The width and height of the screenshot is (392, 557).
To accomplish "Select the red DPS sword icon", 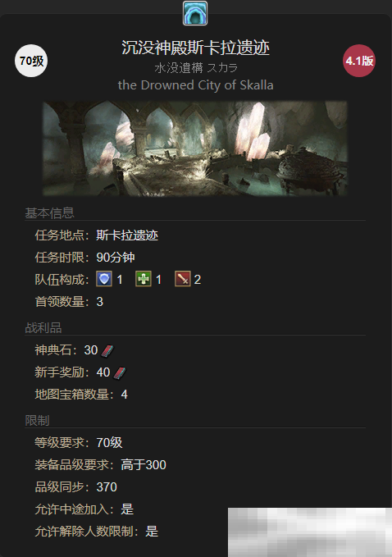I will pos(183,279).
